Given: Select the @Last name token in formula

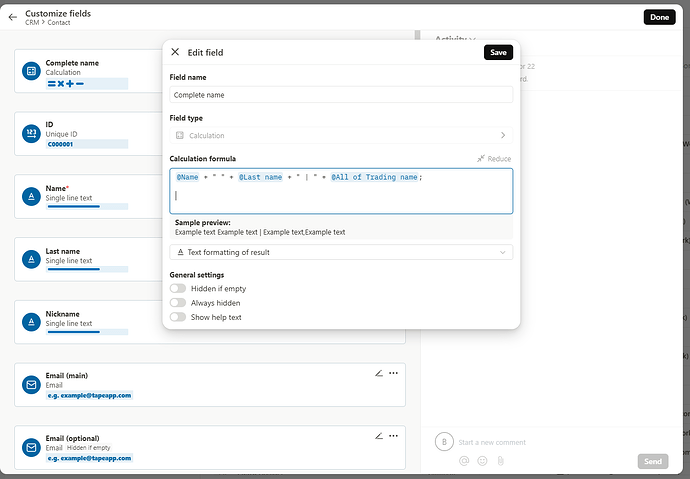Looking at the screenshot, I should [260, 177].
